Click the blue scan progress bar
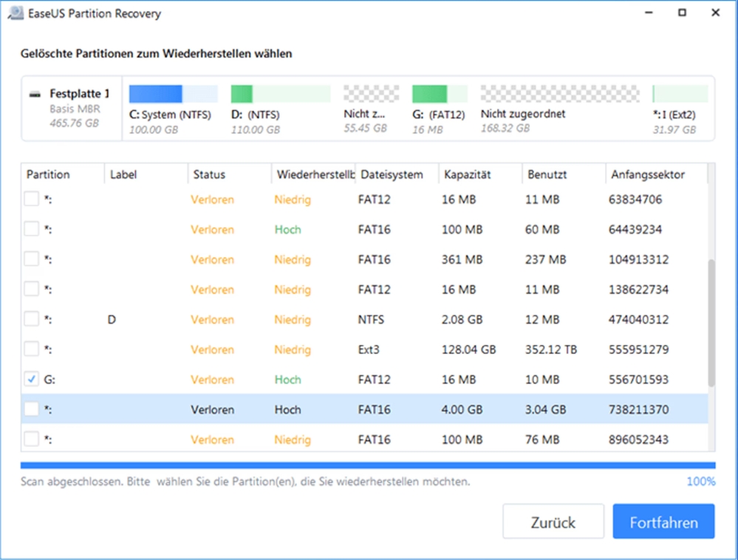Screen dimensions: 738x560 (368, 465)
